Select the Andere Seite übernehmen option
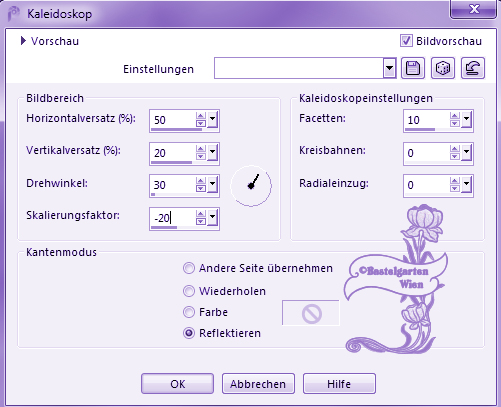Image resolution: width=501 pixels, height=407 pixels. point(189,268)
